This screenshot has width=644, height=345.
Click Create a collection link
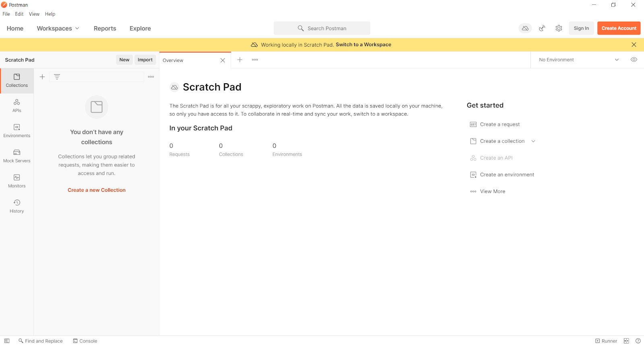(x=502, y=141)
